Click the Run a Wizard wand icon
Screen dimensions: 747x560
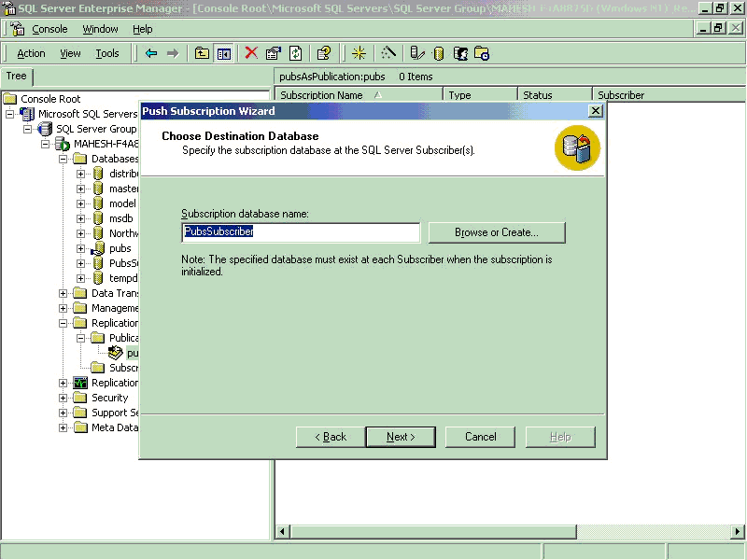point(388,53)
